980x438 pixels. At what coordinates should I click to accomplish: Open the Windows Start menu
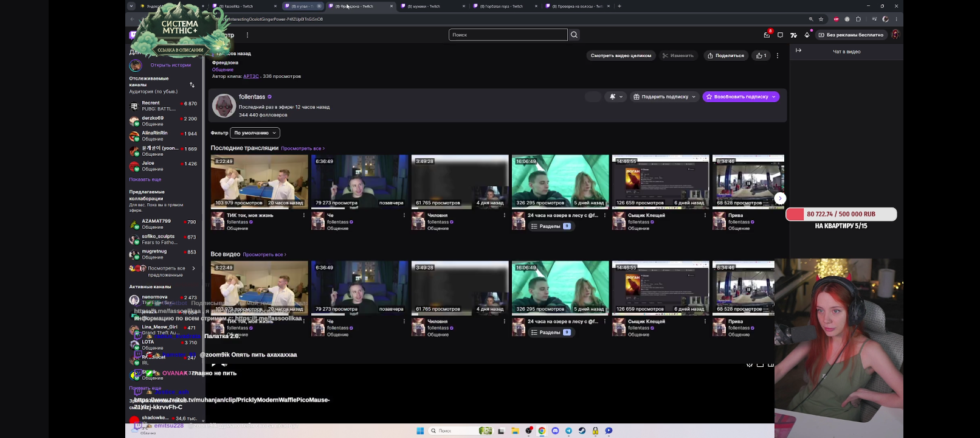point(420,431)
